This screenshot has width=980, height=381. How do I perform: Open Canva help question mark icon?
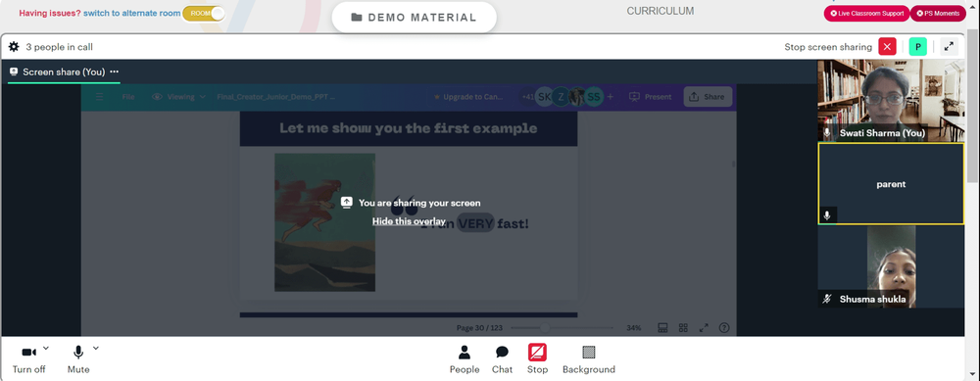pyautogui.click(x=724, y=328)
